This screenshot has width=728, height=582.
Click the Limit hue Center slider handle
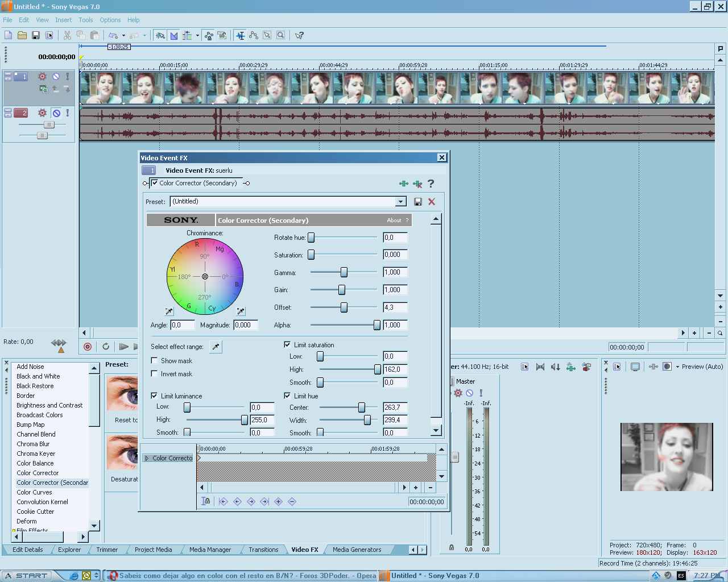point(361,408)
